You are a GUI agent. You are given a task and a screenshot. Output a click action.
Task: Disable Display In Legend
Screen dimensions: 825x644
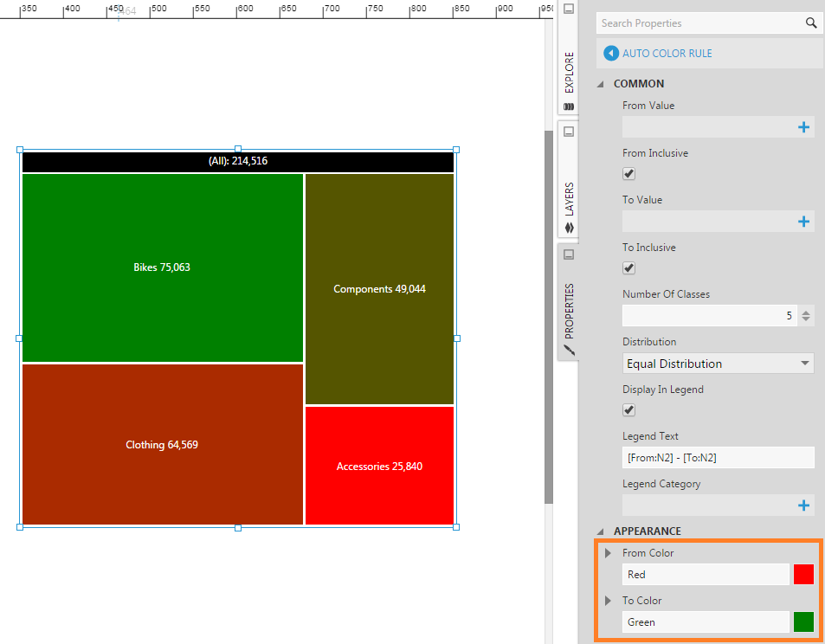tap(627, 409)
